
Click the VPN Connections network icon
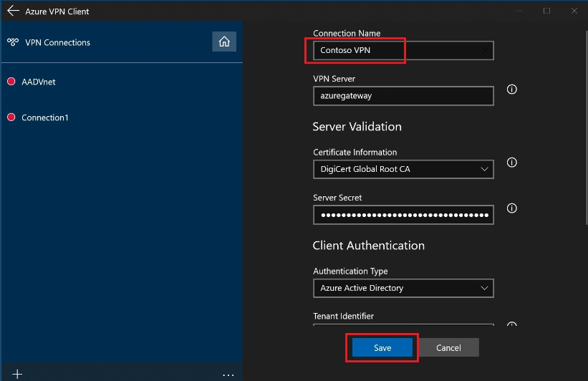coord(13,42)
